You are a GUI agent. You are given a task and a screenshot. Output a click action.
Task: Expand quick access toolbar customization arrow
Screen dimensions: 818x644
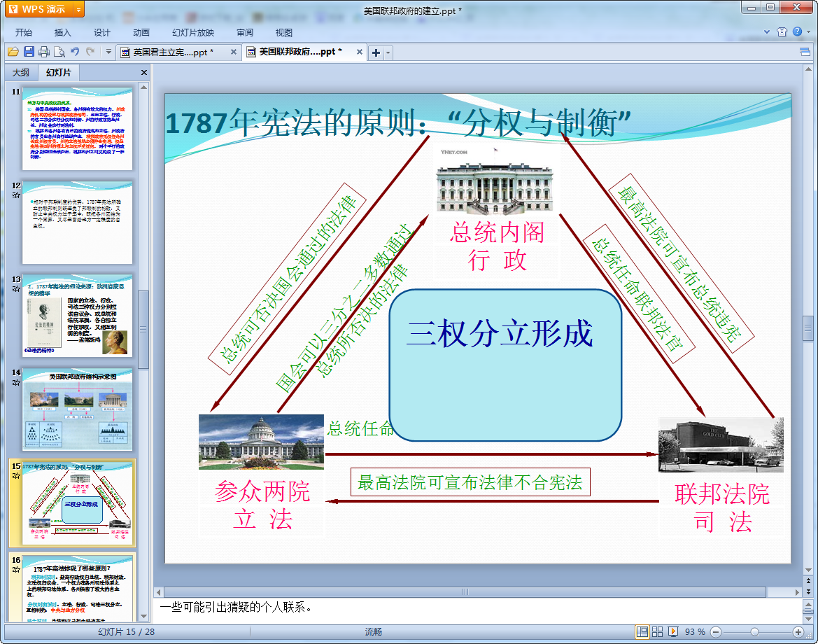[108, 52]
